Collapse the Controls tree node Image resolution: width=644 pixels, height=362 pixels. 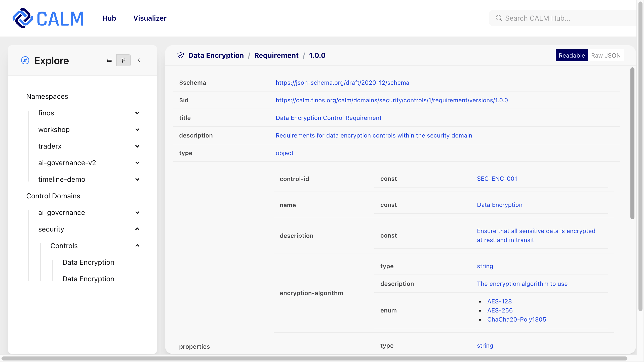(x=137, y=246)
